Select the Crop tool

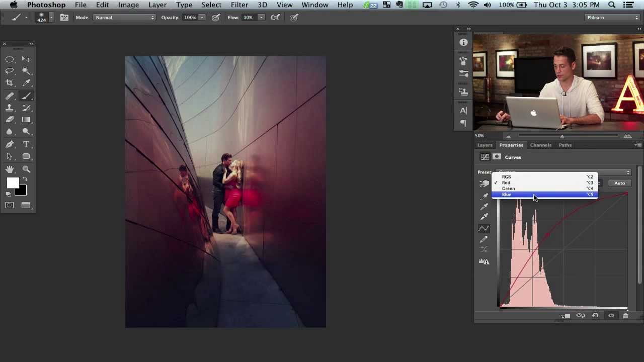click(x=10, y=83)
